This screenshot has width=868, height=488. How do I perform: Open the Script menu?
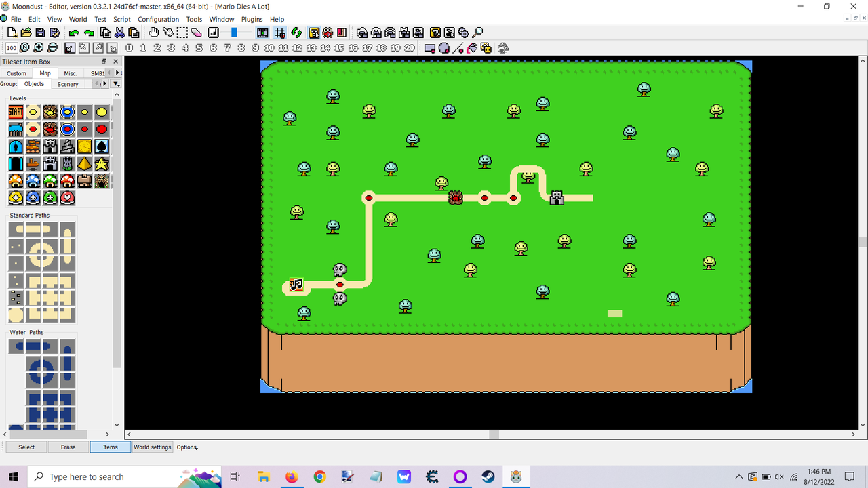pyautogui.click(x=122, y=19)
